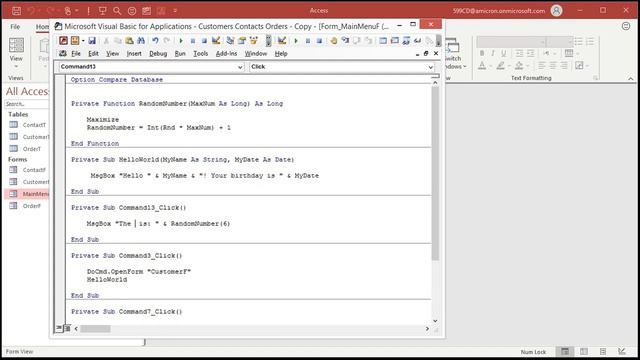
Task: Open the Tools menu
Action: [200, 53]
